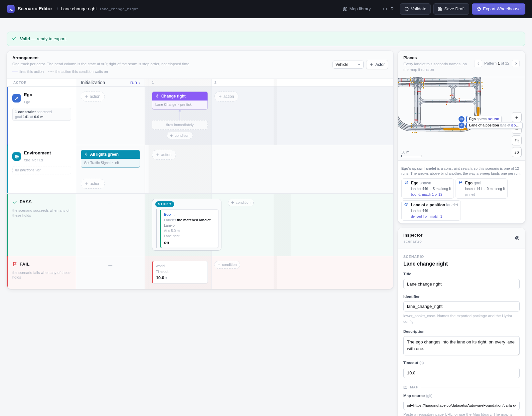532x416 pixels.
Task: Select the All lights green action card
Action: [110, 159]
